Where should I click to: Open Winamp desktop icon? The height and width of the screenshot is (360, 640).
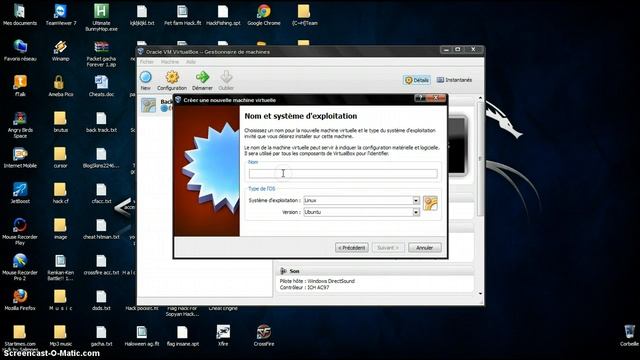60,51
